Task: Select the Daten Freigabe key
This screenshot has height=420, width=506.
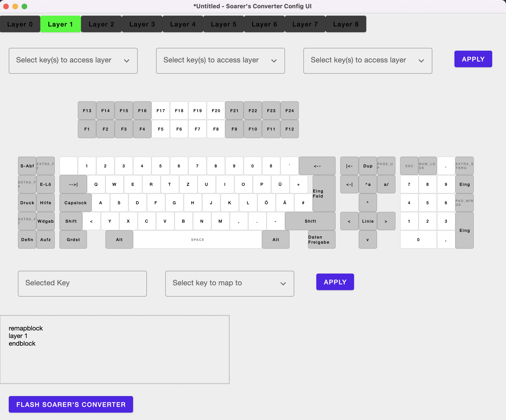Action: coord(321,239)
